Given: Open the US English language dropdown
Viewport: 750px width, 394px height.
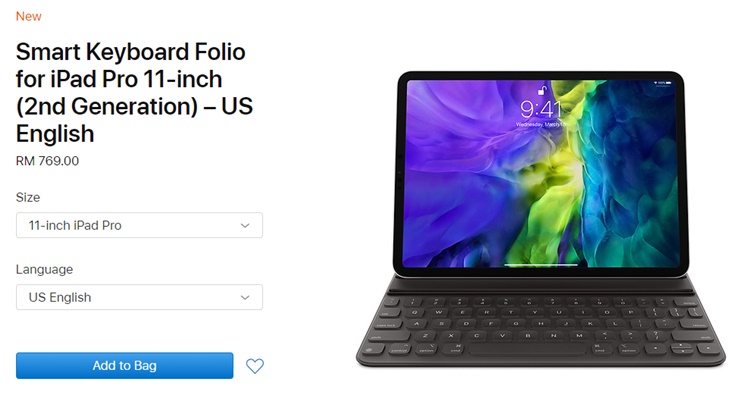Looking at the screenshot, I should 139,297.
